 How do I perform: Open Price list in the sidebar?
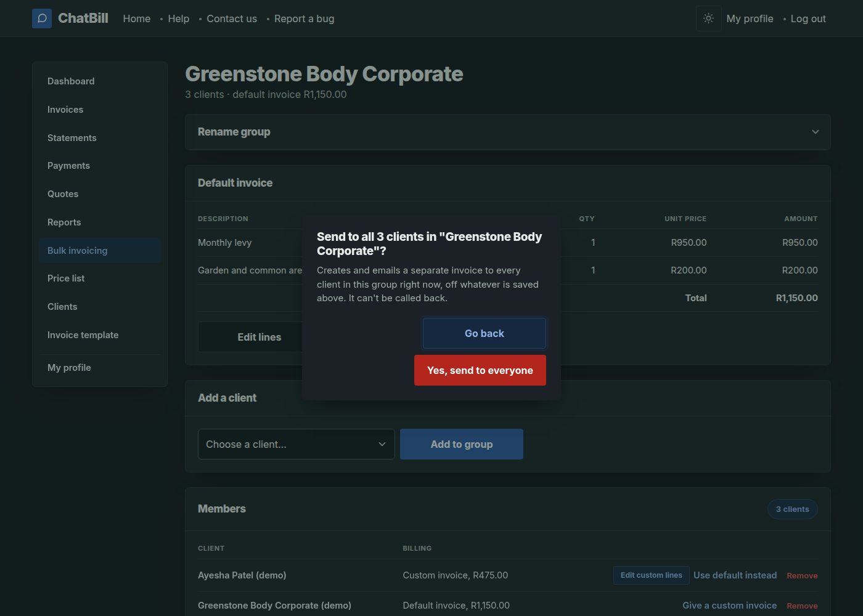[x=100, y=278]
